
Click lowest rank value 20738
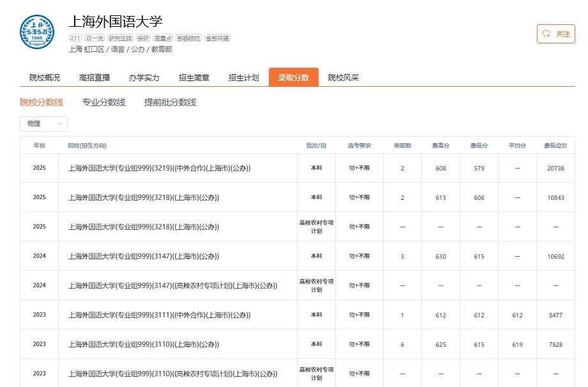555,169
